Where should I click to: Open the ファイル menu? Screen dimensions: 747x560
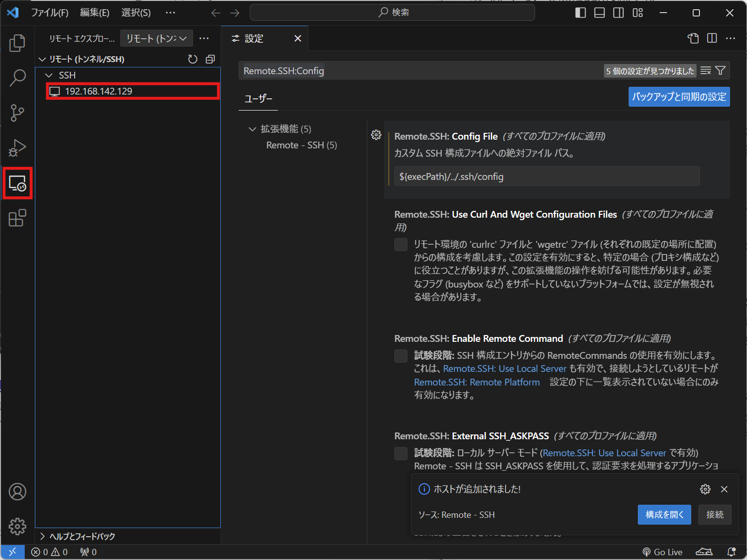point(50,12)
